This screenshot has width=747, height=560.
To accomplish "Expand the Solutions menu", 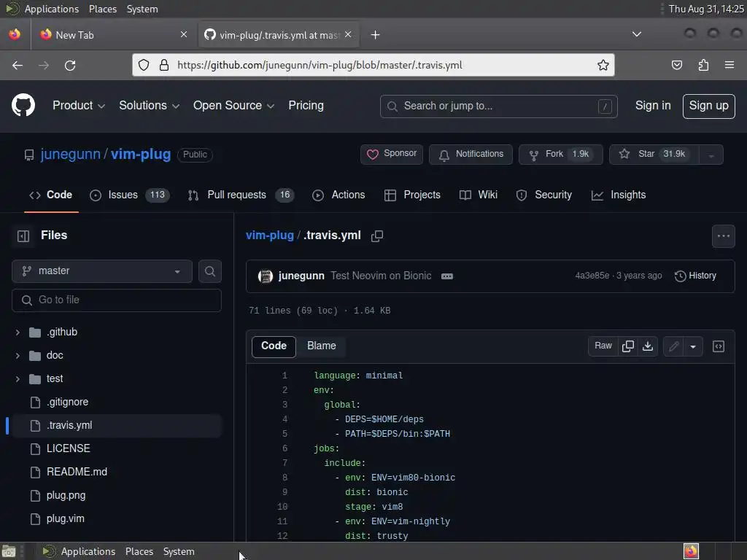I will tap(149, 106).
